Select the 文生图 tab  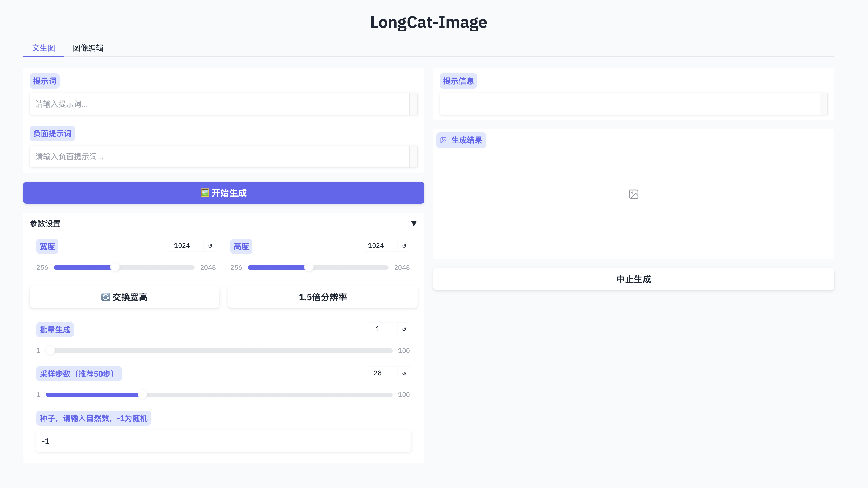[x=44, y=48]
